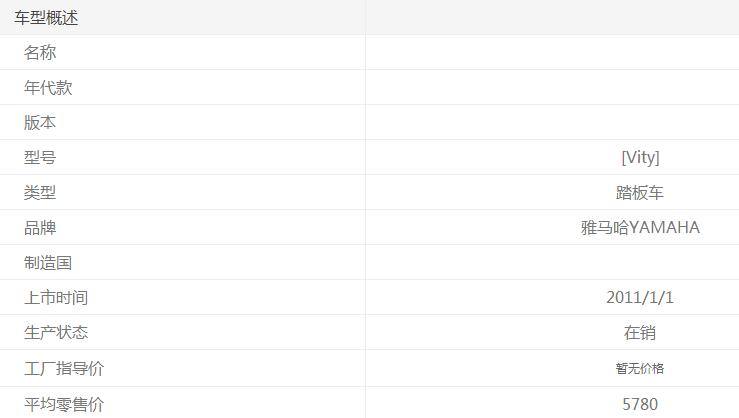Click the 制造国 row label

(48, 263)
